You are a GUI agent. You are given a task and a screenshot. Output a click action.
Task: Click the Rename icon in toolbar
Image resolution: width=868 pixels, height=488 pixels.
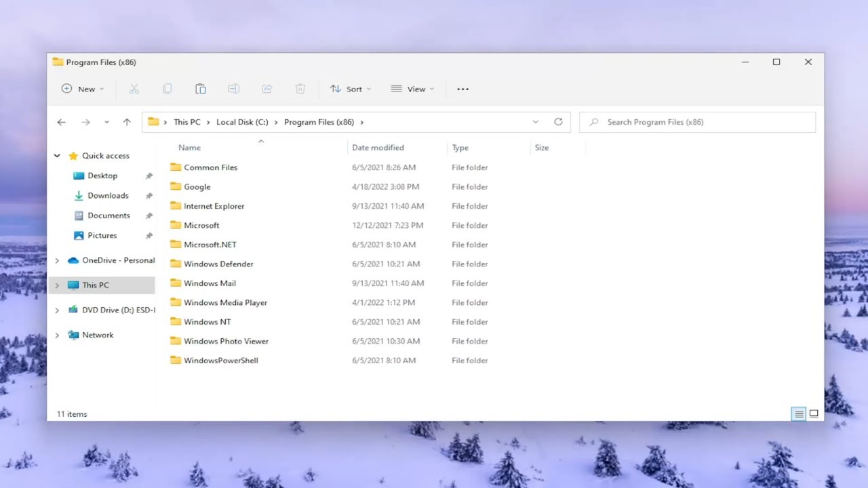(234, 89)
